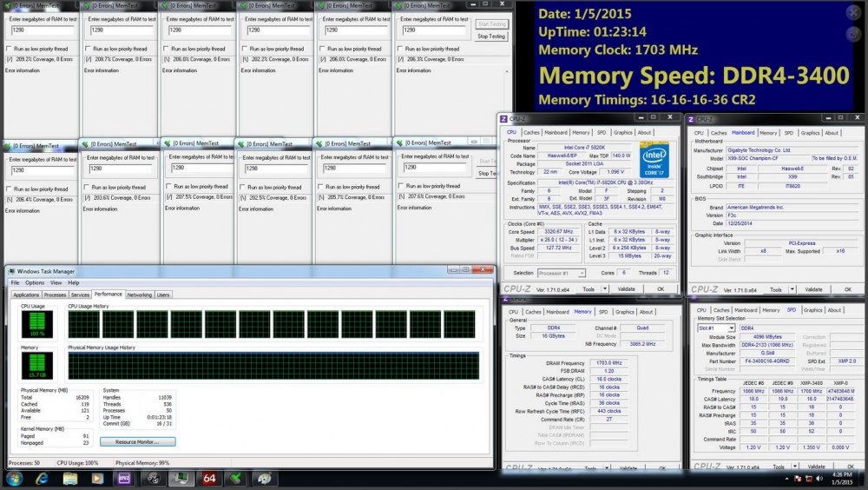Open Graphics tab in CPU-Z Mainboard window
The height and width of the screenshot is (490, 868).
[x=810, y=133]
